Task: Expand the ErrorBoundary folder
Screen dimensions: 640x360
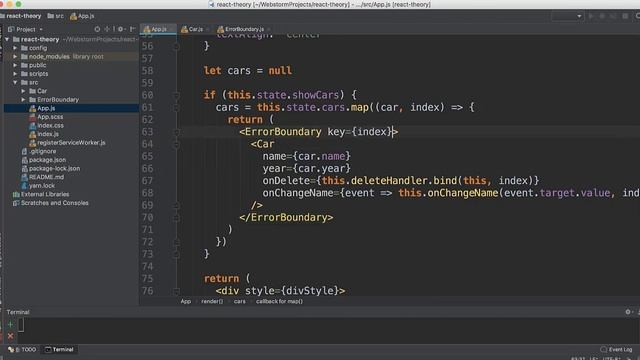Action: (23, 100)
